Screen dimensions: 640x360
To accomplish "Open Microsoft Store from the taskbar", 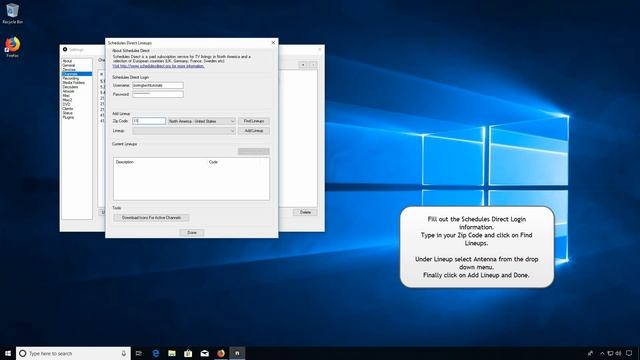I will click(188, 353).
